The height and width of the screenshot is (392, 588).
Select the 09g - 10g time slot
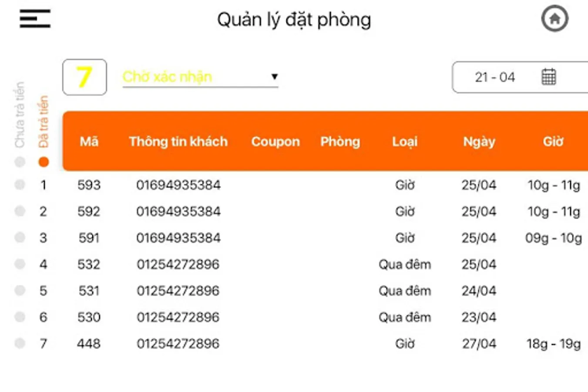point(553,238)
